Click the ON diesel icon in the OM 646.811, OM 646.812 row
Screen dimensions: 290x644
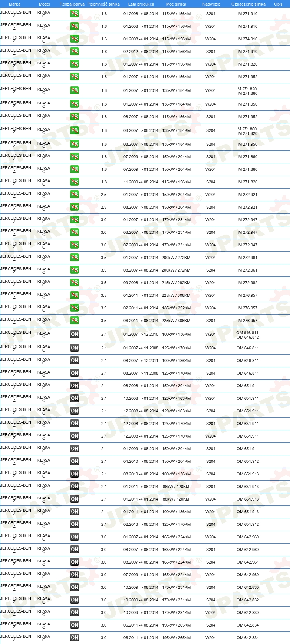75,334
